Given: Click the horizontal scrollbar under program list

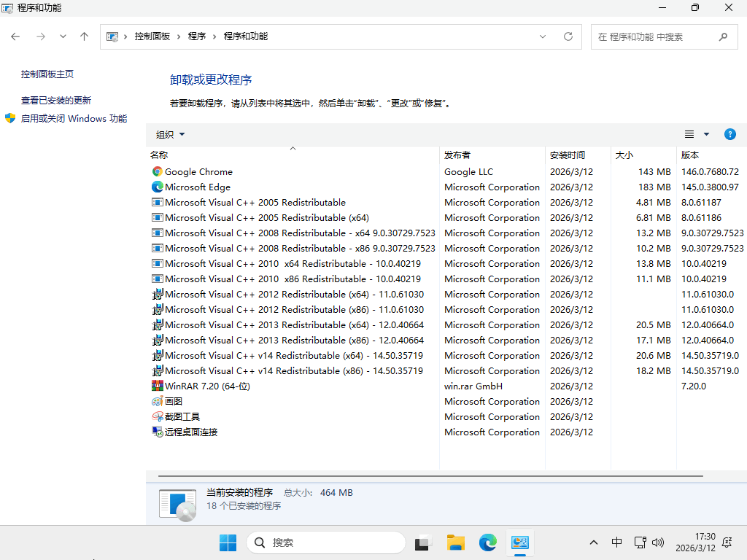Looking at the screenshot, I should pyautogui.click(x=430, y=476).
